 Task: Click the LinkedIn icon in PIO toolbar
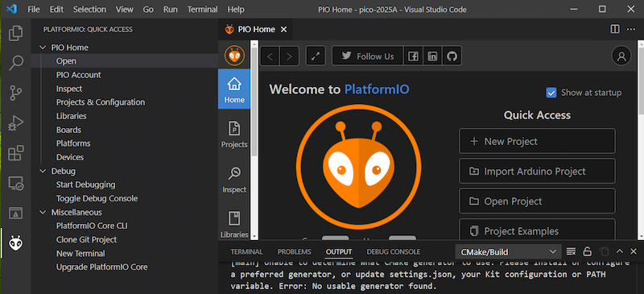tap(432, 56)
